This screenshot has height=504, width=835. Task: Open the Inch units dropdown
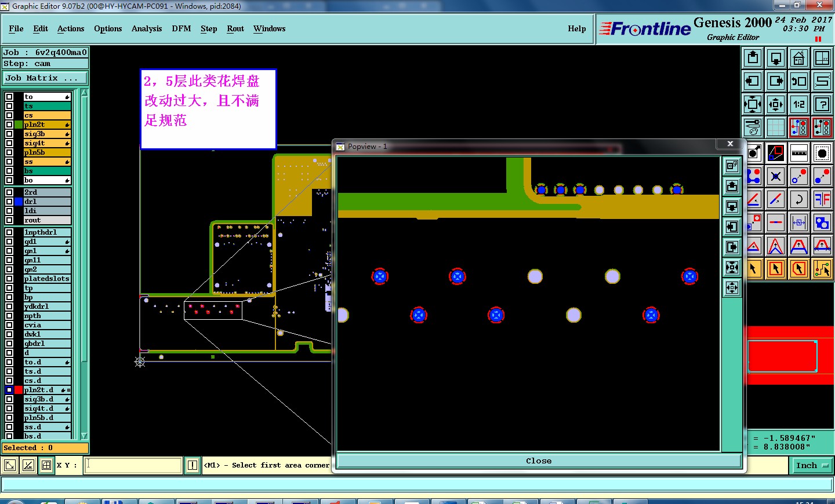812,465
